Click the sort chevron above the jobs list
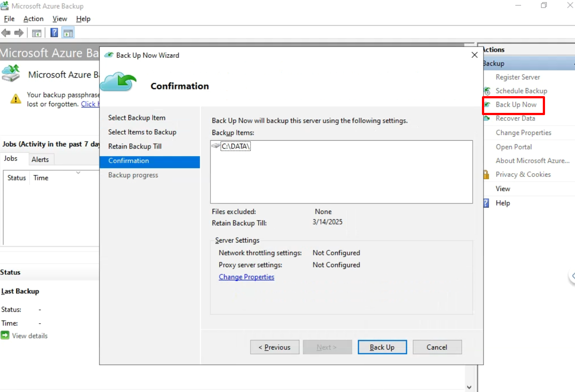Screen dimensions: 575x392 click(x=78, y=172)
